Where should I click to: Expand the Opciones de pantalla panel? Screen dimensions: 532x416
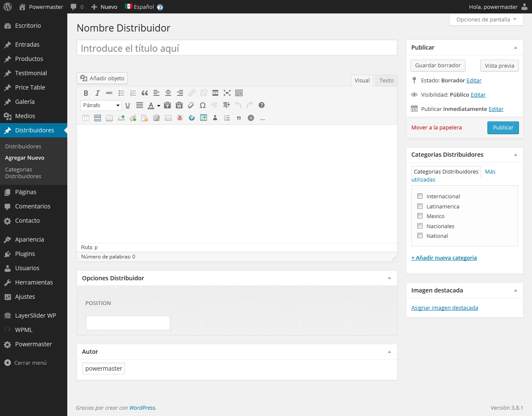point(486,20)
